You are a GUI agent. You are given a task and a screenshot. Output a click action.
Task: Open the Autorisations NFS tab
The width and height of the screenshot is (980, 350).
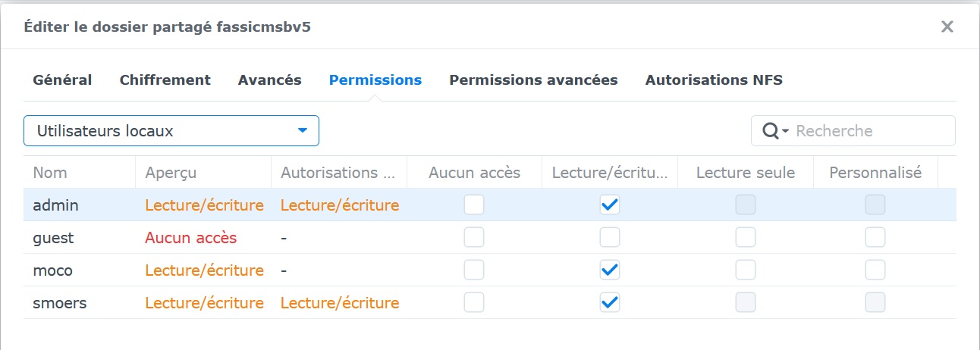click(x=714, y=80)
